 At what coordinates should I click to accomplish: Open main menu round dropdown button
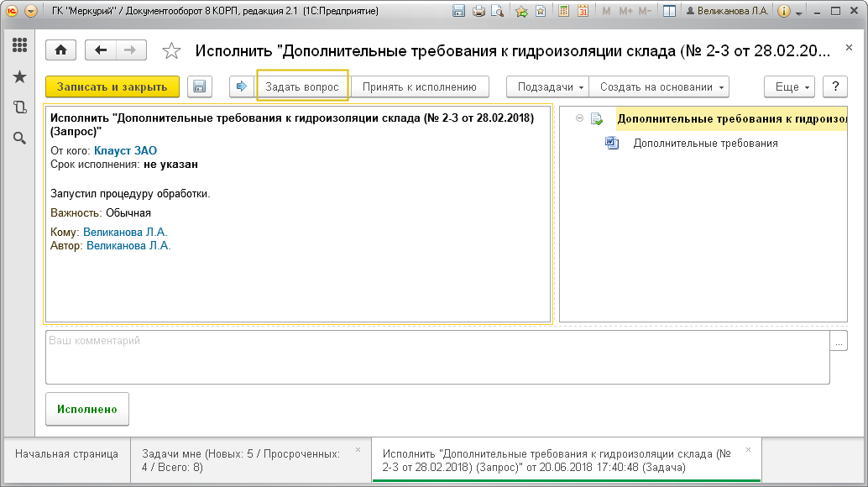click(x=31, y=11)
